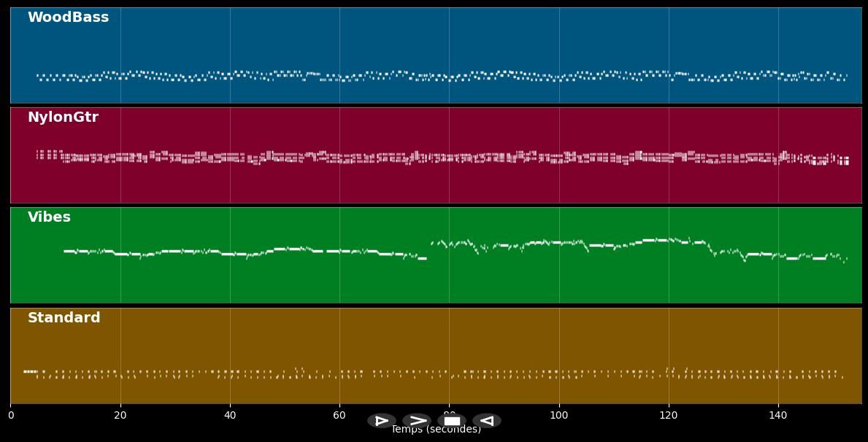Screen dimensions: 868x442
Task: Click inside the crimson NylonGtr note lane
Action: 438,182
